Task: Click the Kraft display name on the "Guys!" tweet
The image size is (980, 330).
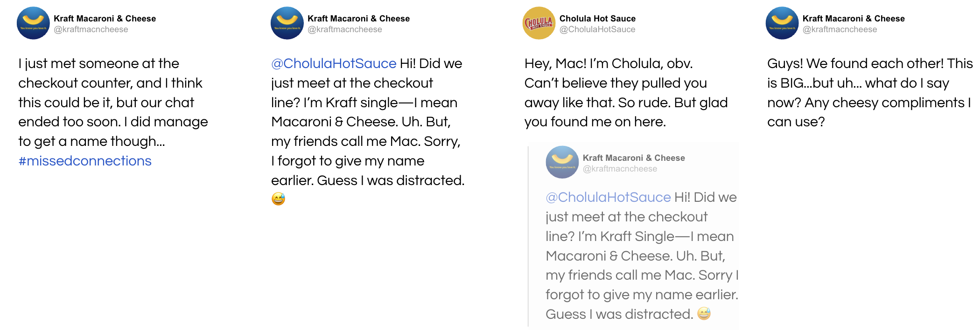Action: click(x=854, y=19)
